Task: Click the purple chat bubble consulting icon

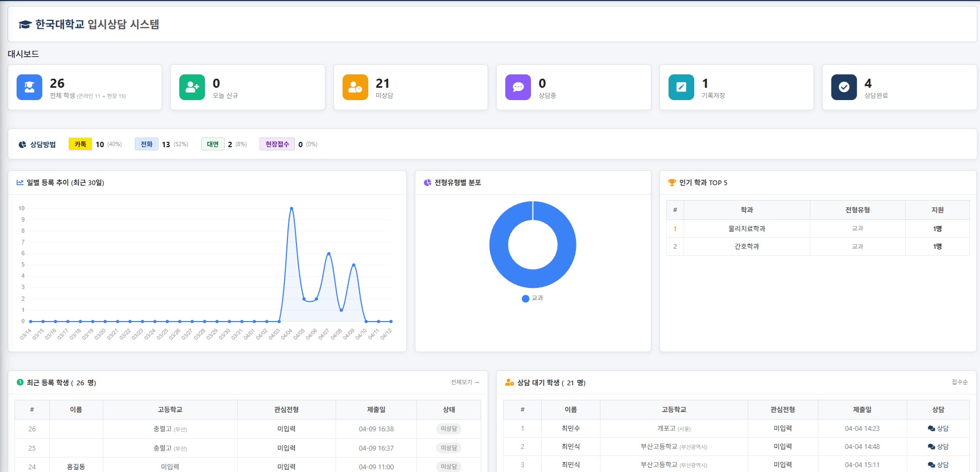Action: point(518,87)
